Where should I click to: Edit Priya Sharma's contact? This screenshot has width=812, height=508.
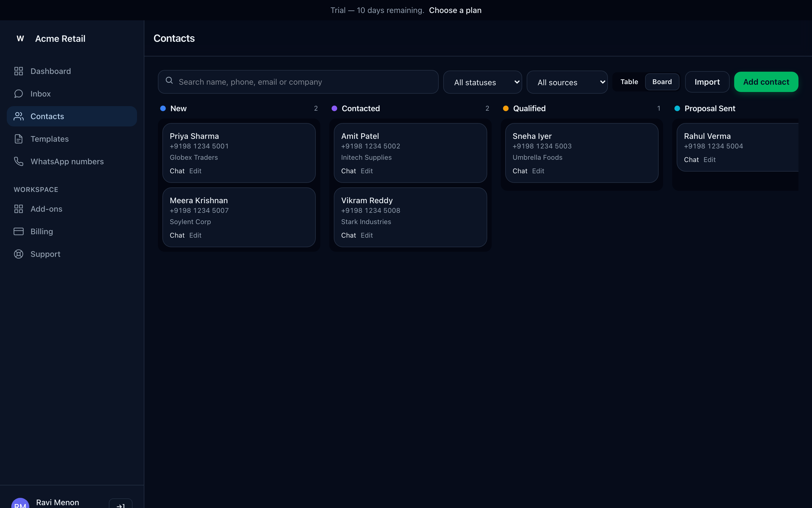195,171
